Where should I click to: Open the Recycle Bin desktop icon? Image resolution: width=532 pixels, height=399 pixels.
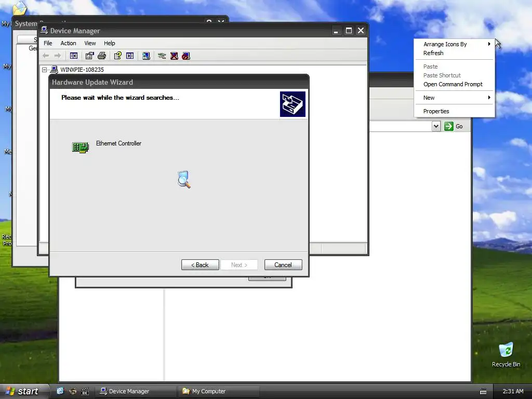[x=506, y=354]
